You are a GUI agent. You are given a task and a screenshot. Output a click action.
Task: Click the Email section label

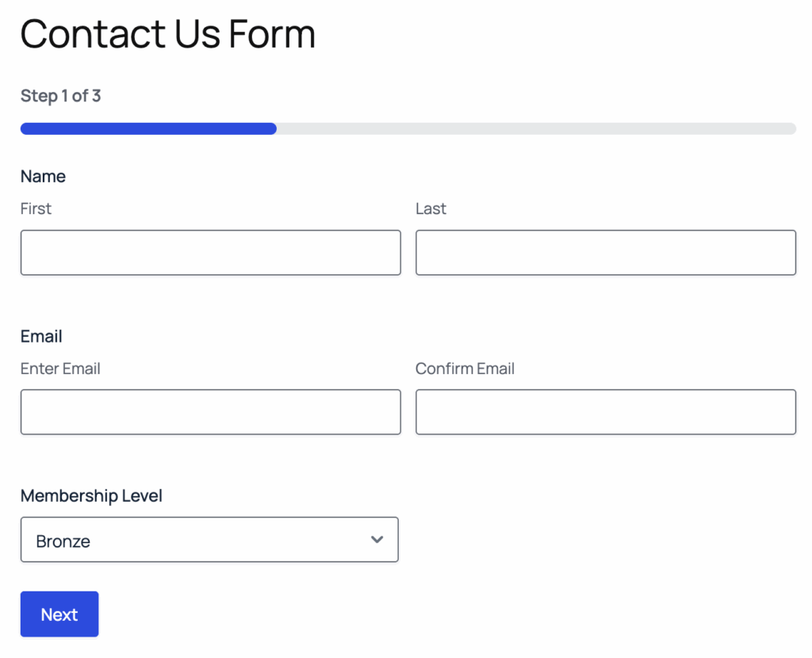(40, 336)
